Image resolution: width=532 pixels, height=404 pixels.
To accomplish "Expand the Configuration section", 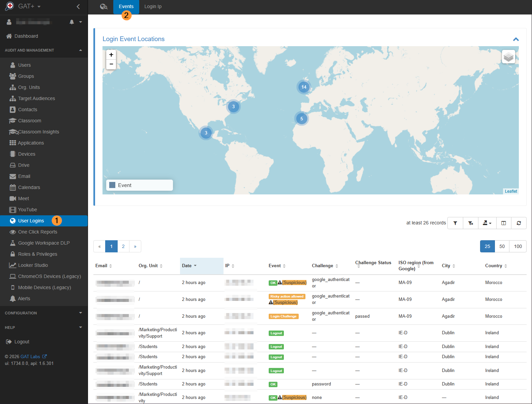I will [x=44, y=313].
